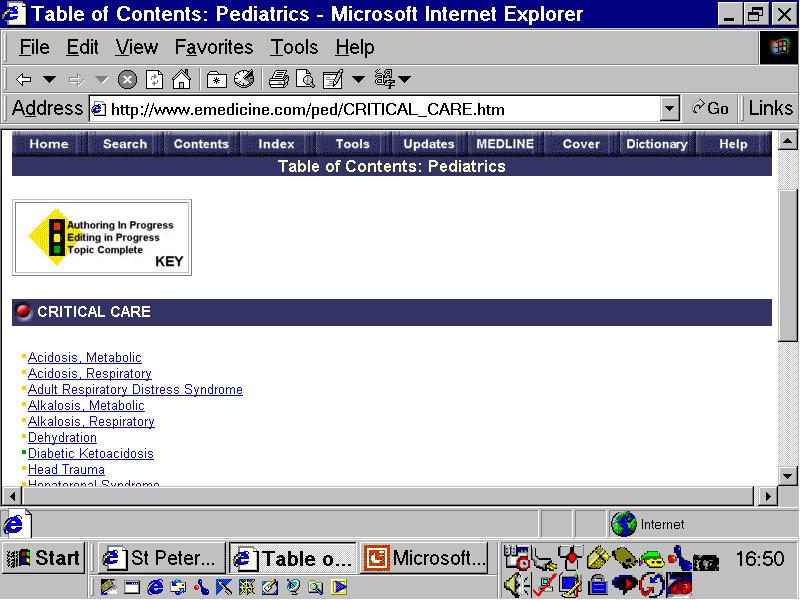Click in the Address URL field
Screen dimensions: 800x600
[x=375, y=109]
